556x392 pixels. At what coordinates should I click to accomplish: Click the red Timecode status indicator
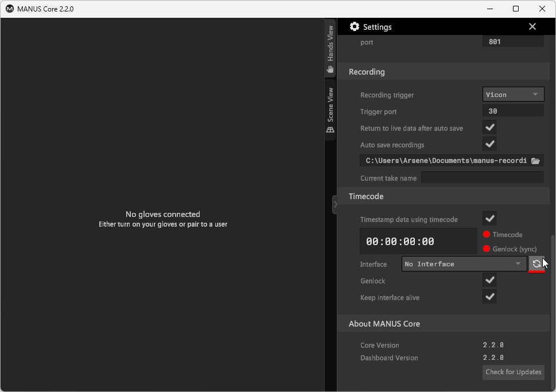click(487, 234)
